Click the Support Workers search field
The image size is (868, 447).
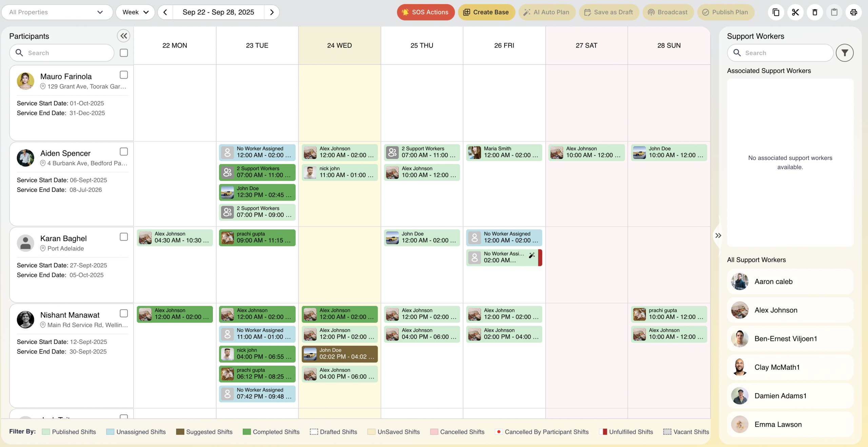coord(780,53)
